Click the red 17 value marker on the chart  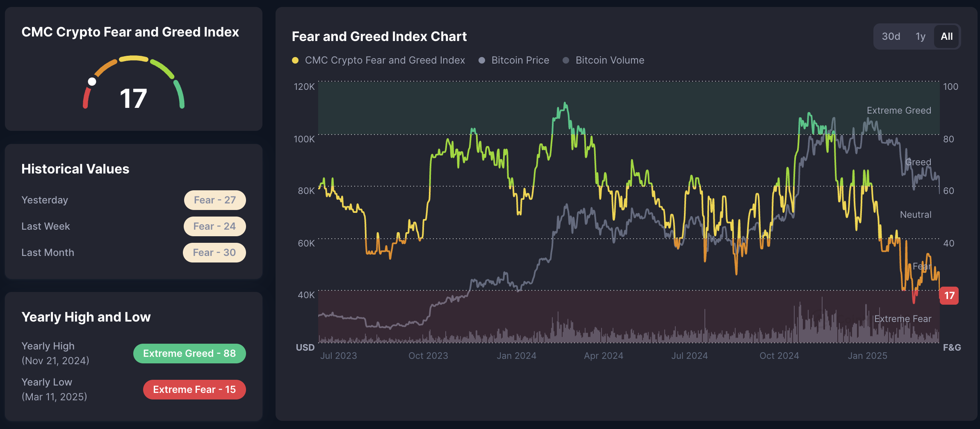coord(949,296)
